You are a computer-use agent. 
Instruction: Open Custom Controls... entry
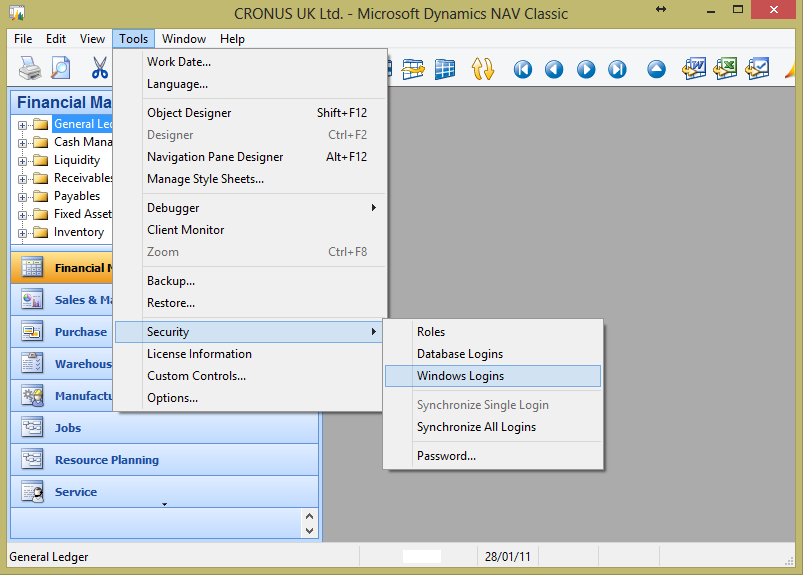tap(248, 376)
